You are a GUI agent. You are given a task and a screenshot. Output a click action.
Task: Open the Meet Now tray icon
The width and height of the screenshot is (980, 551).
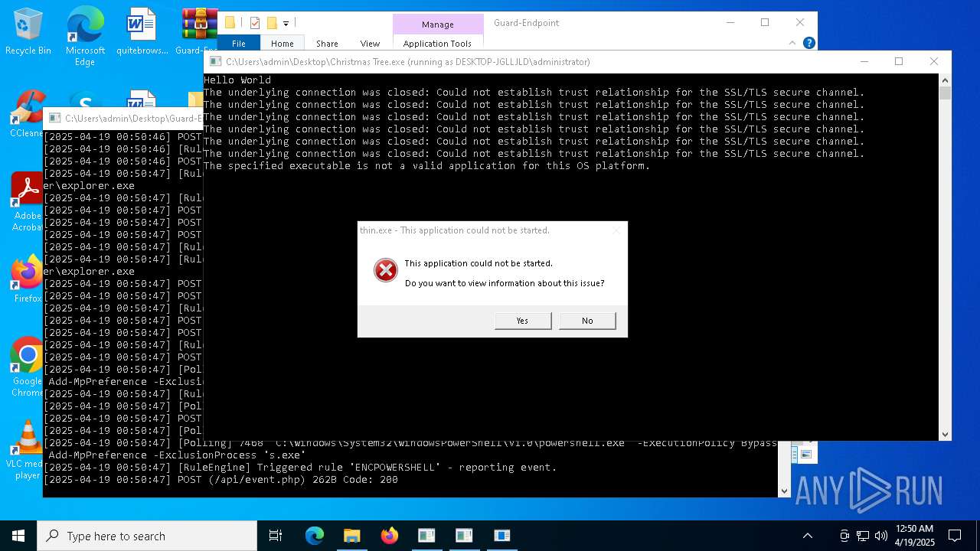click(844, 536)
